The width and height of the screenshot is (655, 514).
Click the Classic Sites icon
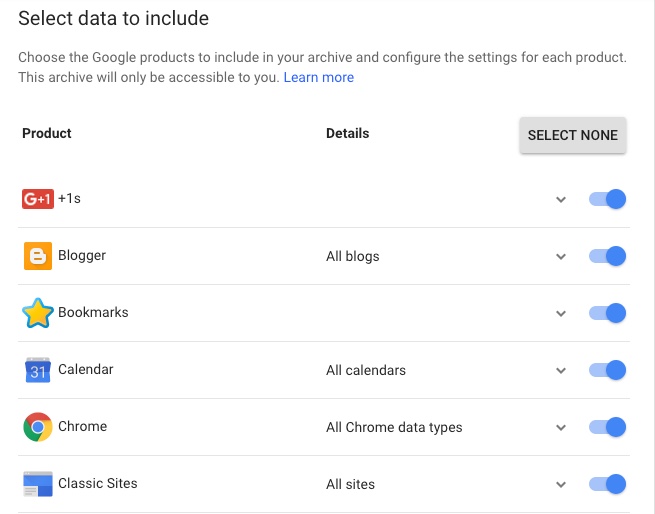click(38, 484)
